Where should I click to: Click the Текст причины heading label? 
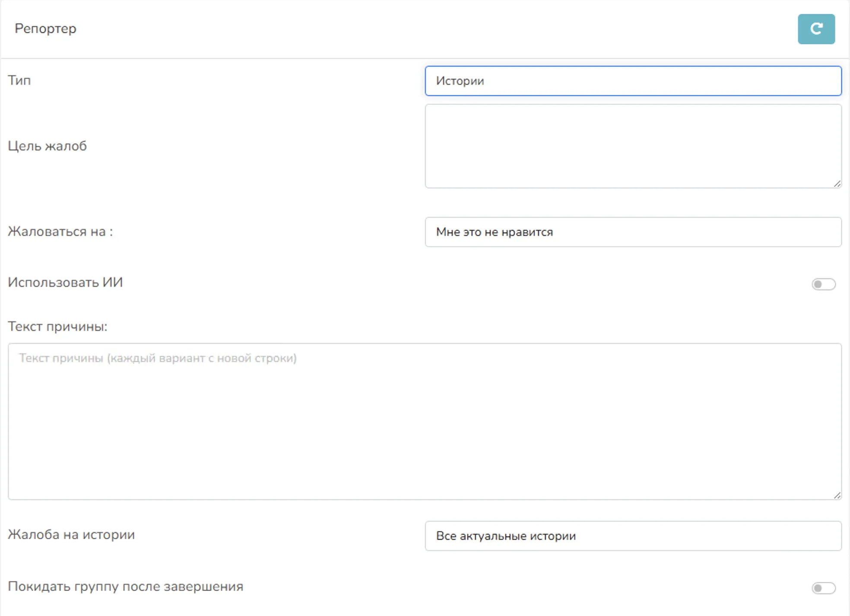[x=57, y=327]
